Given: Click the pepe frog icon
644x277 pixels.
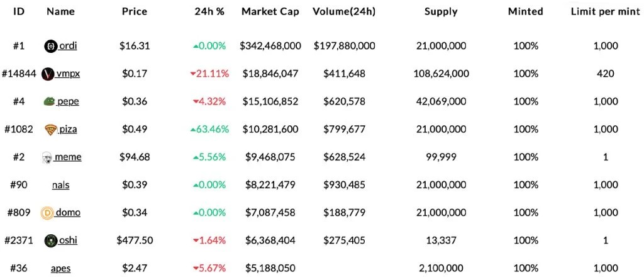Looking at the screenshot, I should (x=48, y=101).
